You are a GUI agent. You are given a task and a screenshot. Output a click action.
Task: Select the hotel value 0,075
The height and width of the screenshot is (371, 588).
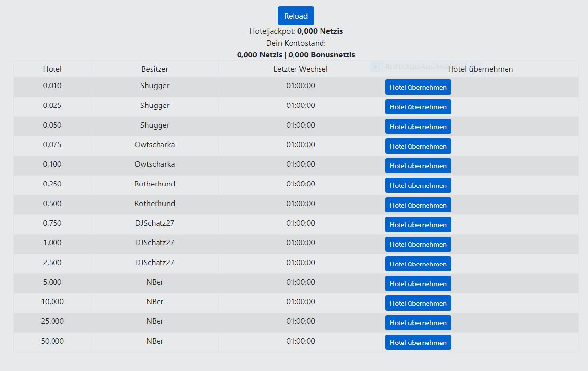pyautogui.click(x=52, y=144)
